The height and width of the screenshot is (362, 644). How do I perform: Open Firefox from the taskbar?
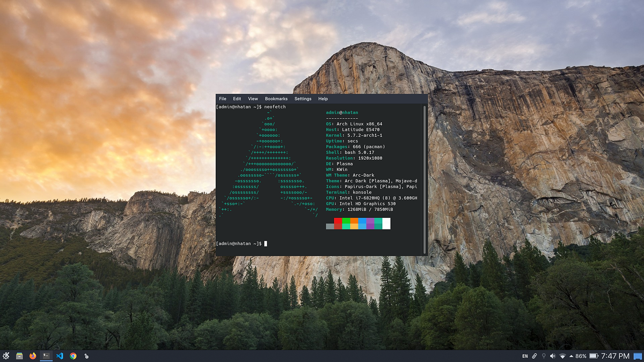(33, 356)
